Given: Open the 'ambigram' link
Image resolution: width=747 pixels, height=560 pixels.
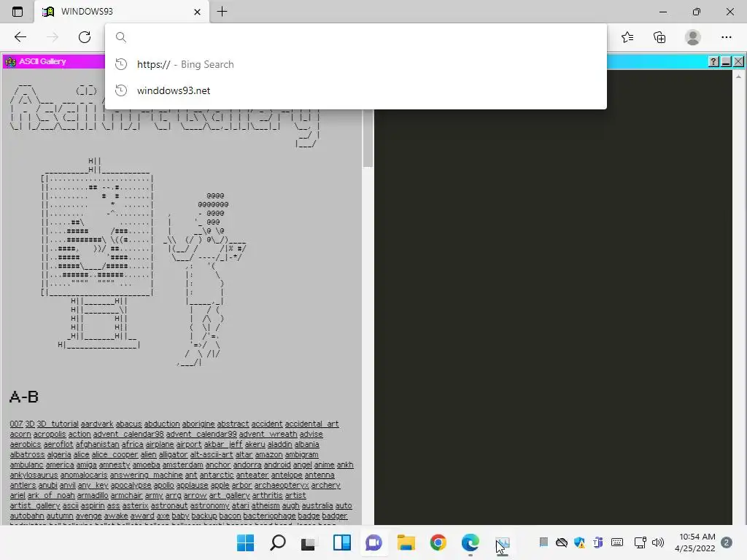Looking at the screenshot, I should (301, 454).
